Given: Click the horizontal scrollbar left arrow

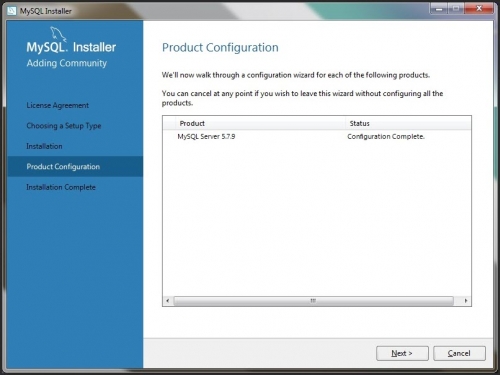Looking at the screenshot, I should [x=168, y=301].
